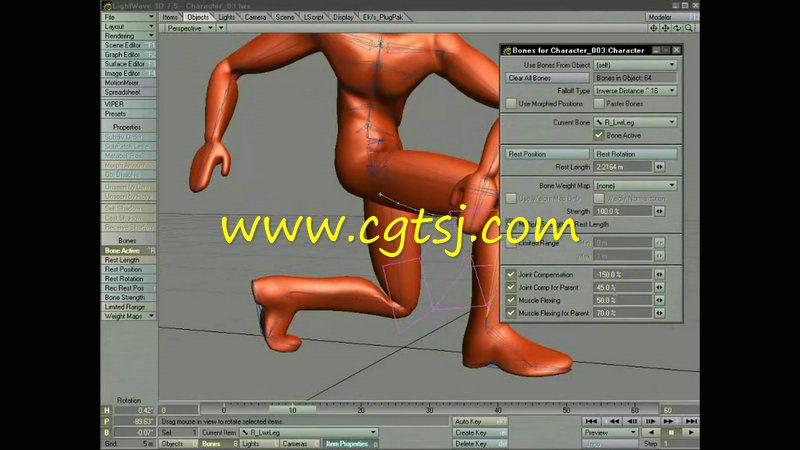Screen dimensions: 800x450
Task: Disable Joint Comp for Parent checkbox
Action: pyautogui.click(x=511, y=287)
